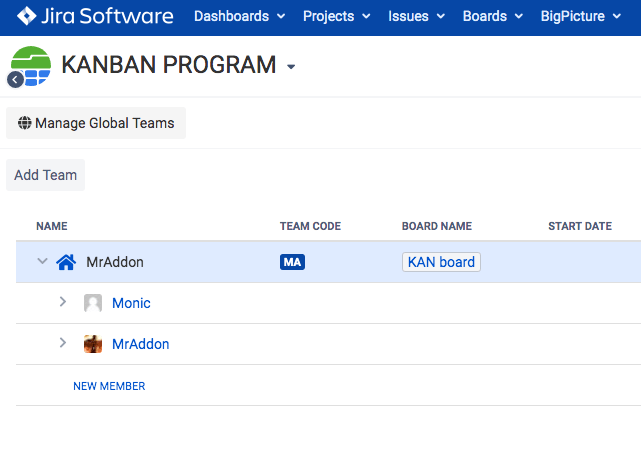Click the MA team code badge
Viewport: 641px width, 461px height.
pyautogui.click(x=292, y=262)
